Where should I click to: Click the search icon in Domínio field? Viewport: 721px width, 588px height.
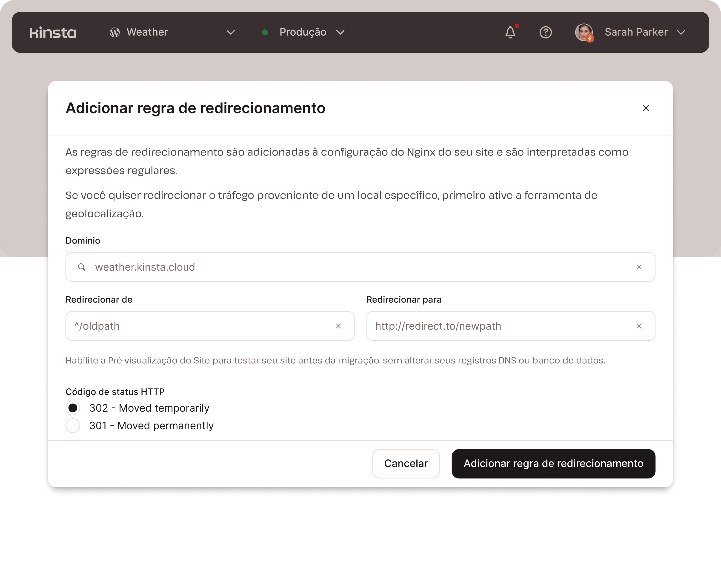[x=81, y=267]
